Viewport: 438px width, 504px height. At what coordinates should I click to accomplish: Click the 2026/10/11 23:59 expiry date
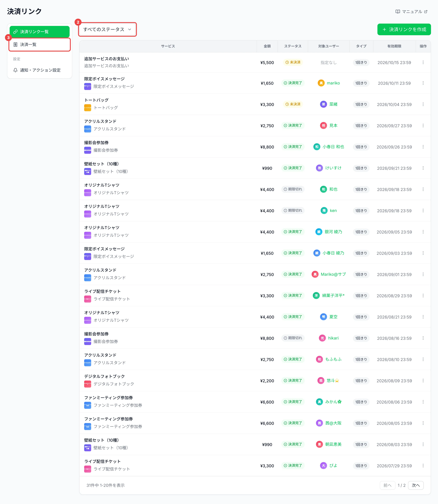click(394, 83)
